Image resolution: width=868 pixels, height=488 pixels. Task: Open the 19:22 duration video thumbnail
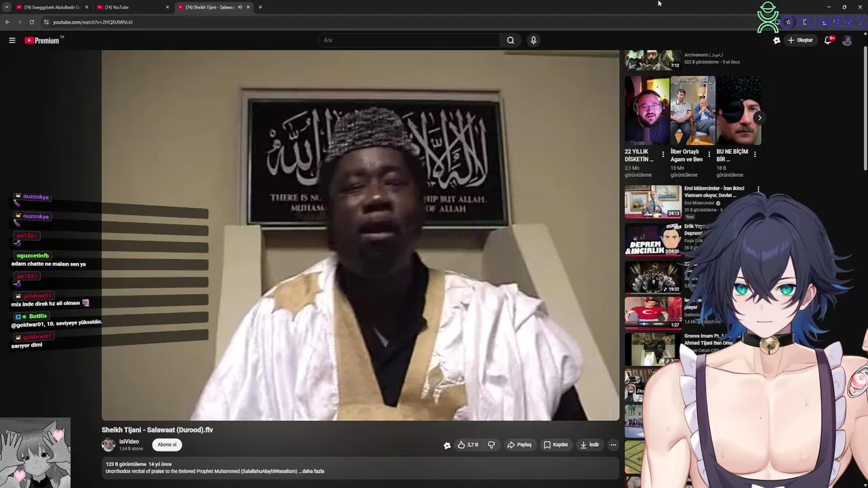[x=653, y=277]
